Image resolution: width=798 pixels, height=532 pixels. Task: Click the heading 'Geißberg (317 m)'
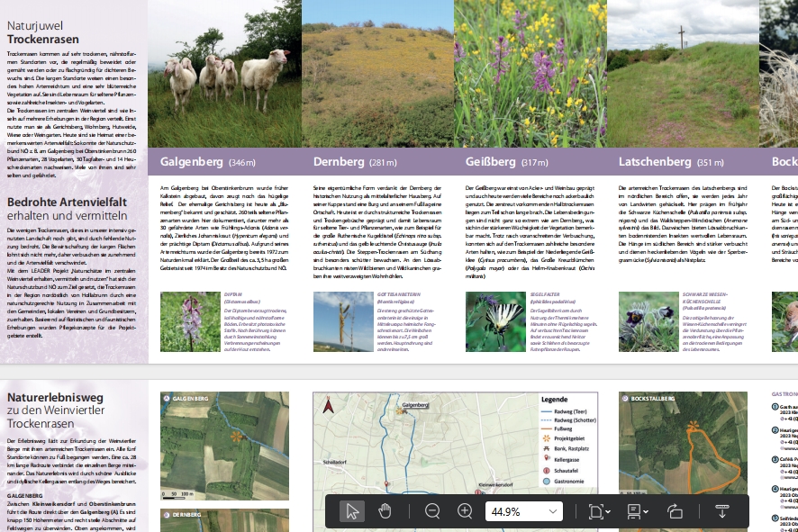[x=507, y=162]
